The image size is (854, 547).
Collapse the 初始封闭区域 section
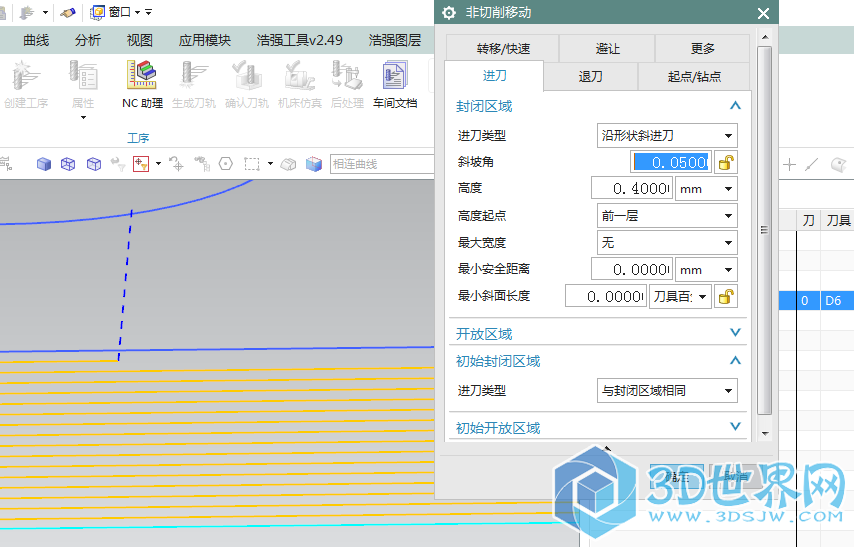tap(735, 361)
